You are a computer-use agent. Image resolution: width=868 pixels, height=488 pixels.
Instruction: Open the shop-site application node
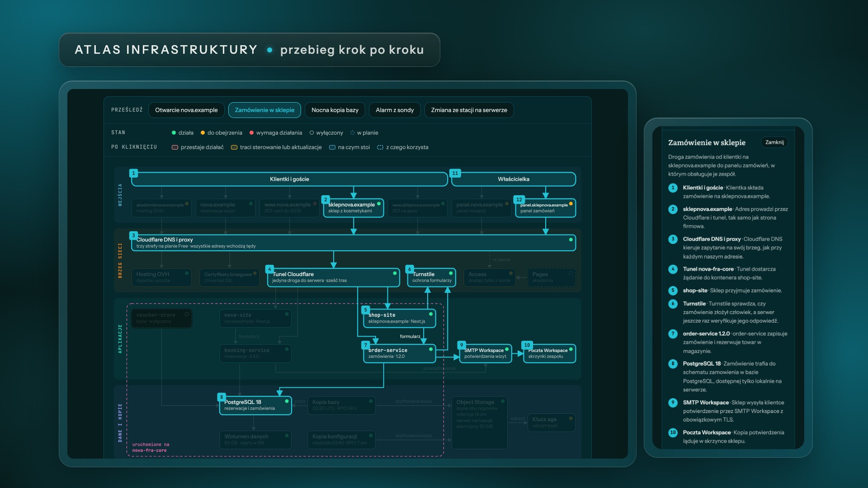[399, 318]
